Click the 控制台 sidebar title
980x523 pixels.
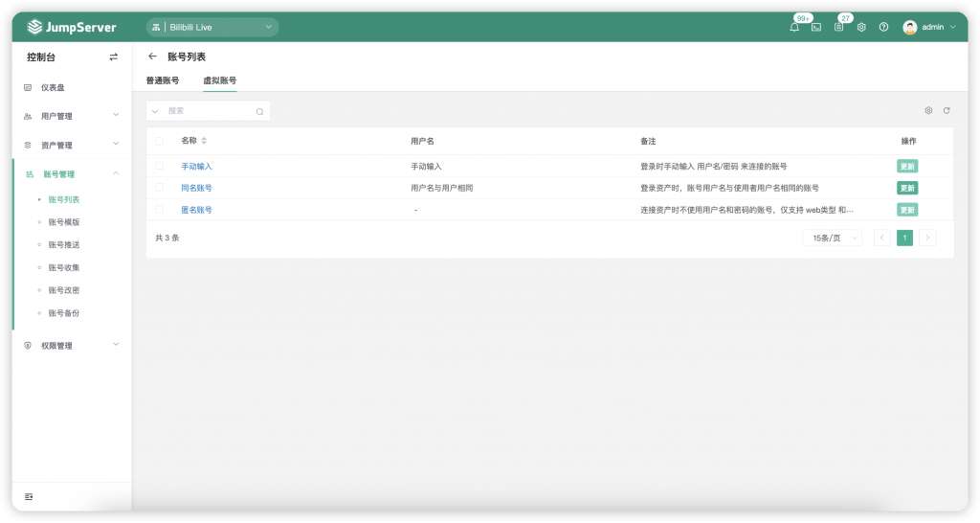click(41, 57)
